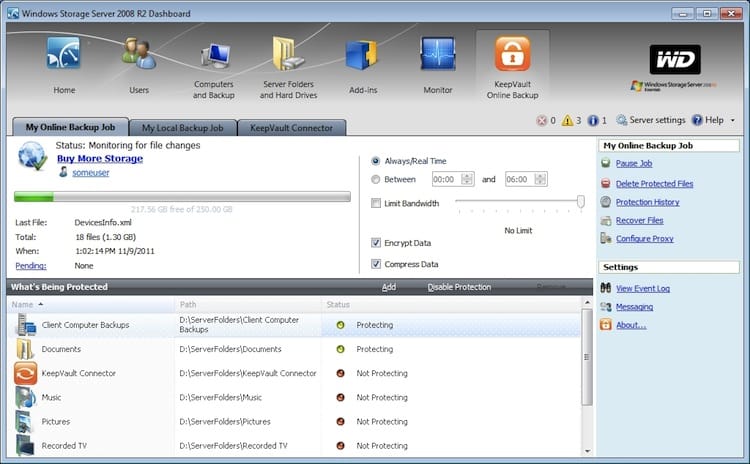
Task: Toggle the Compress Data checkbox
Action: click(376, 264)
